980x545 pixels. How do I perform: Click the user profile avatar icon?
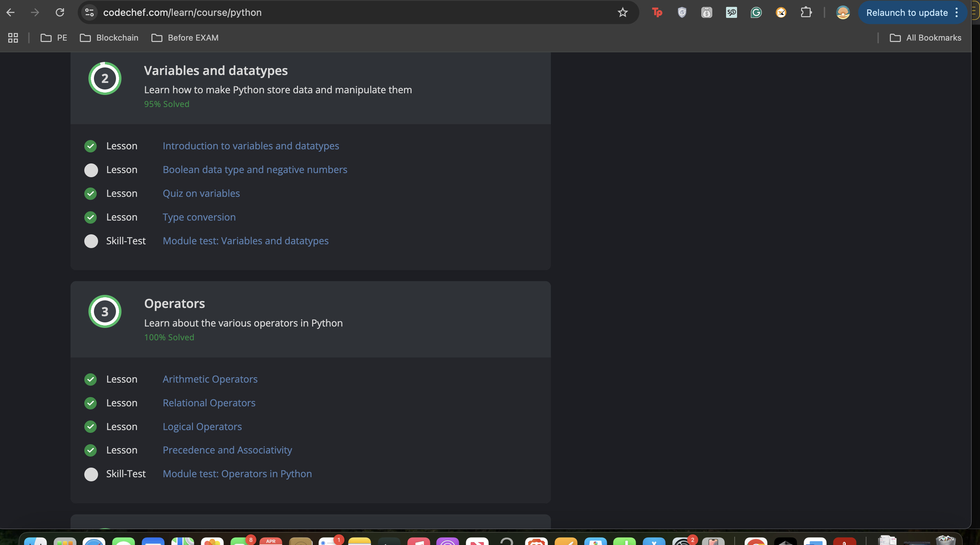(843, 12)
